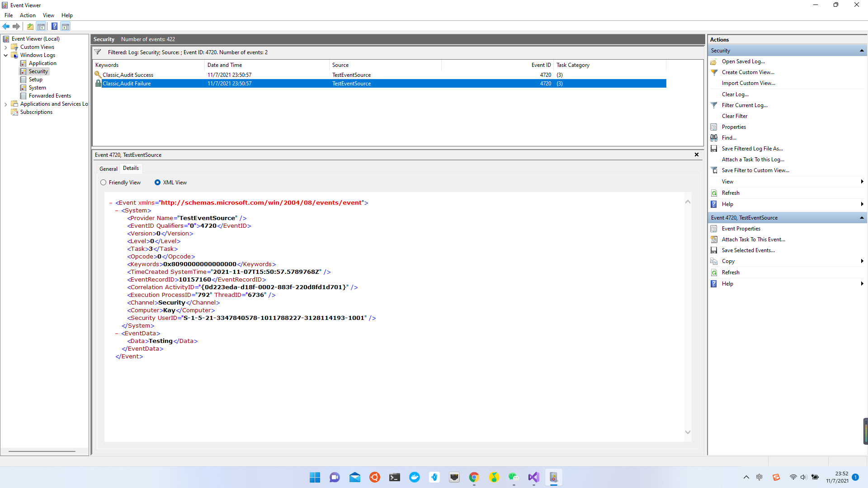868x488 pixels.
Task: Collapse the Event 4720 section in Actions pane
Action: [x=862, y=218]
